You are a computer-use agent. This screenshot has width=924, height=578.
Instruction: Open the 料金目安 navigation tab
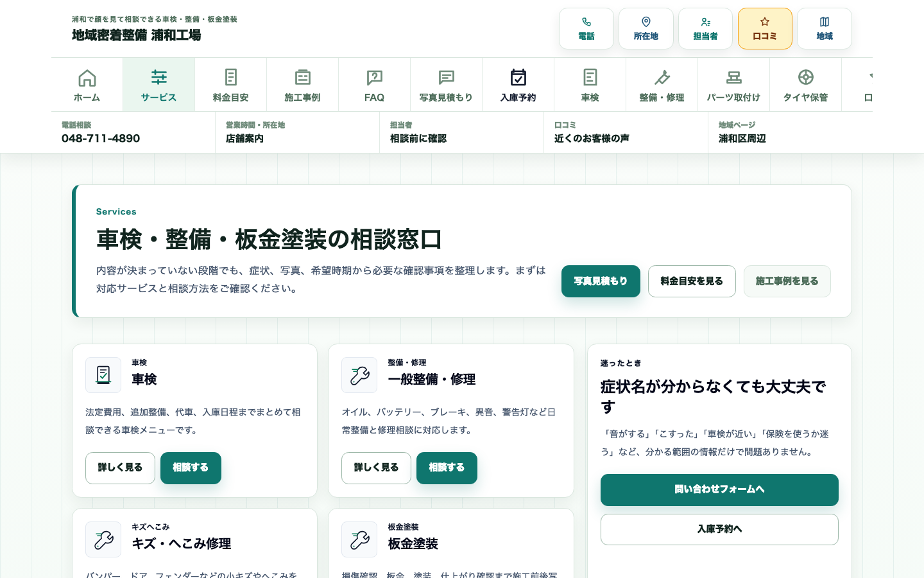point(230,85)
